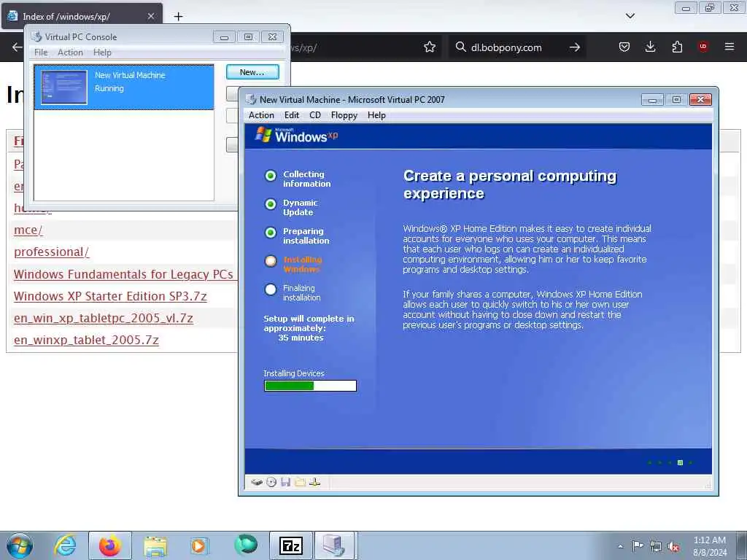
Task: Click the Windows XP logo in setup
Action: 296,135
